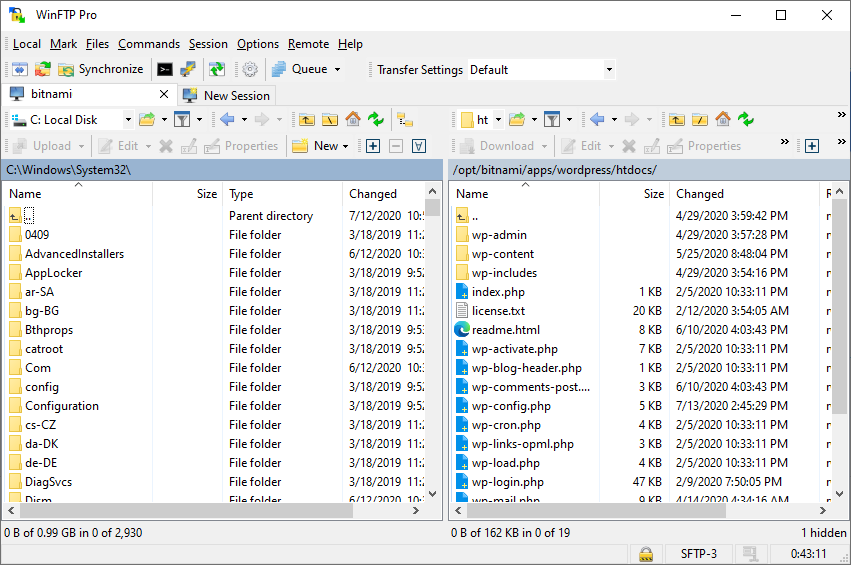Click the local directory tree icon
Viewport: 851px width, 565px height.
[405, 119]
